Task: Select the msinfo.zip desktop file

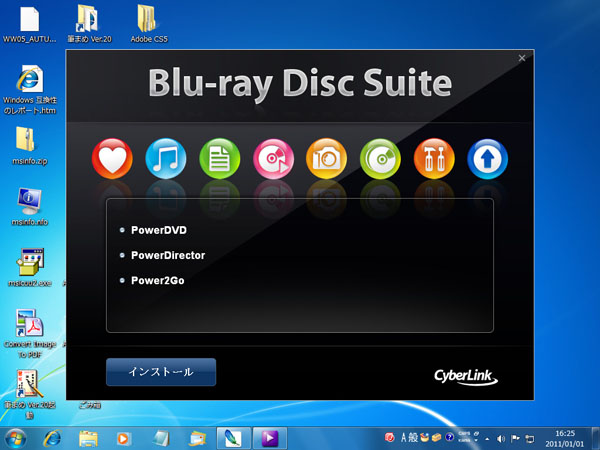Action: 30,146
